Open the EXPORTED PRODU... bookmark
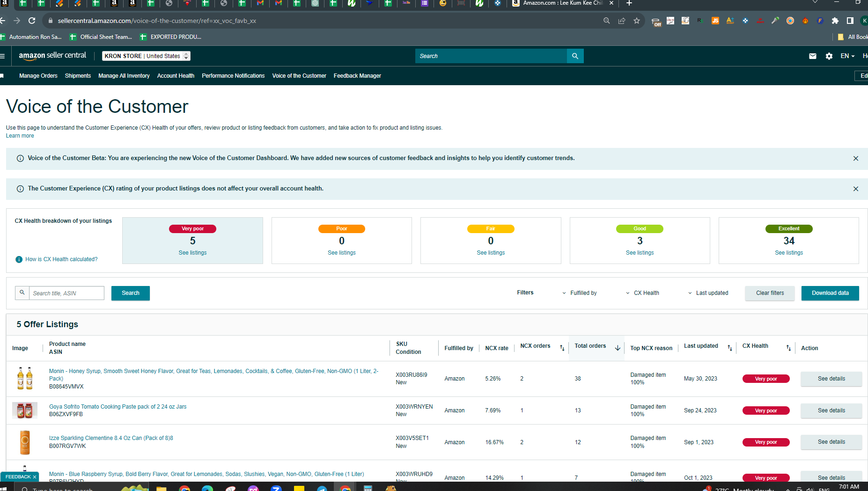 (x=170, y=37)
